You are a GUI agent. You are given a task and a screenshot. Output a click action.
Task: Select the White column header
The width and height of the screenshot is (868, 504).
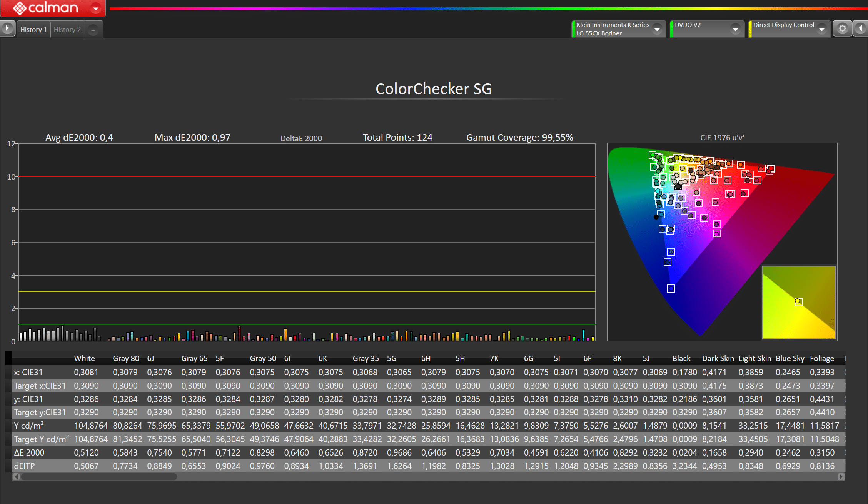click(x=84, y=358)
